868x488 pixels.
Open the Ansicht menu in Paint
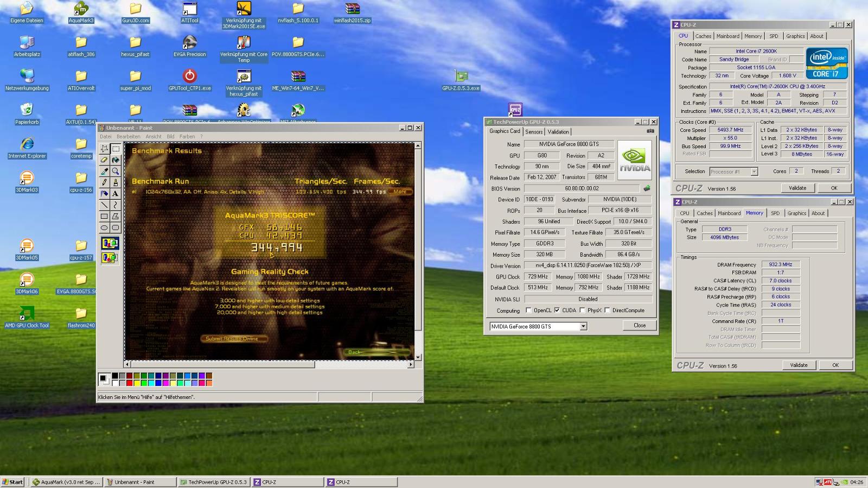(x=154, y=137)
